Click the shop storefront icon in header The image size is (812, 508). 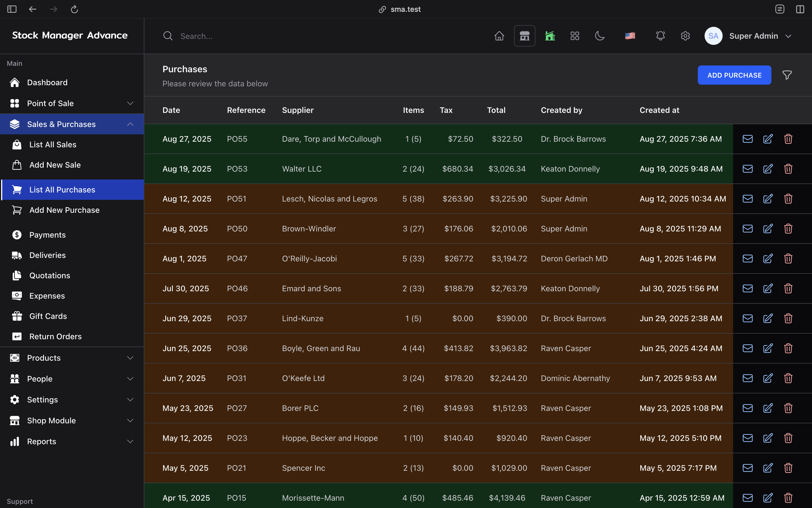point(524,36)
